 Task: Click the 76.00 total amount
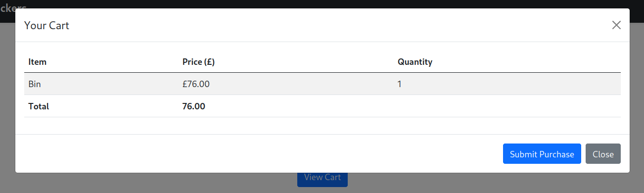194,106
